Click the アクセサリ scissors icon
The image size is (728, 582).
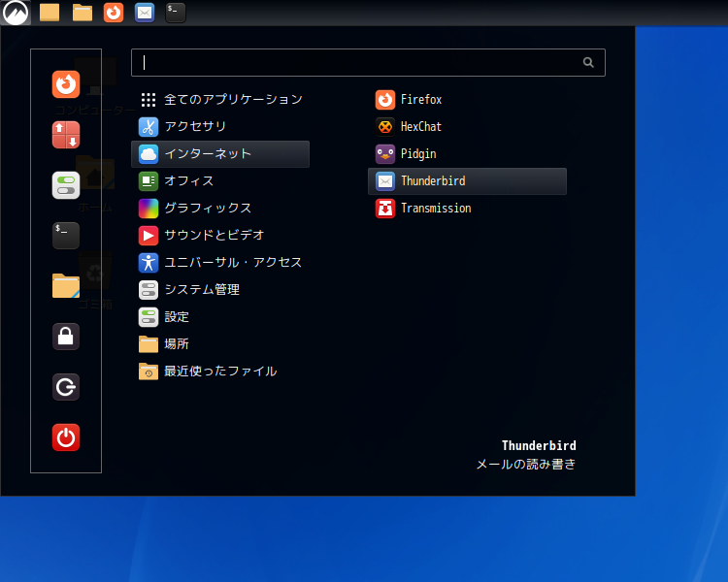pyautogui.click(x=149, y=127)
